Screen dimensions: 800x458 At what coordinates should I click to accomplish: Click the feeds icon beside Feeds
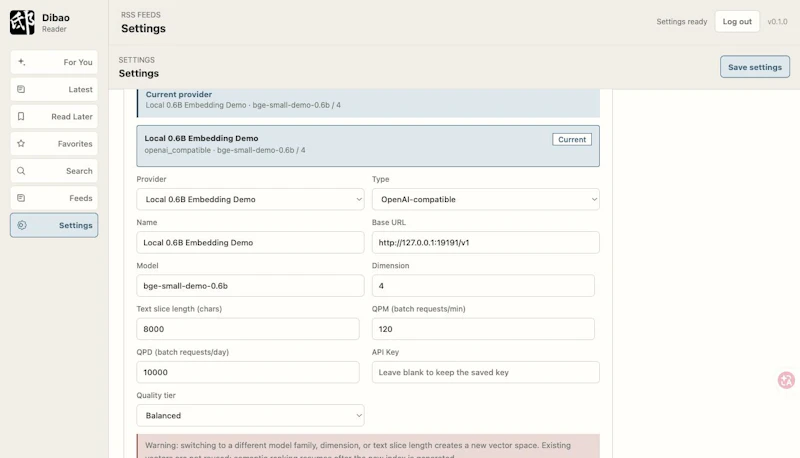click(x=21, y=198)
